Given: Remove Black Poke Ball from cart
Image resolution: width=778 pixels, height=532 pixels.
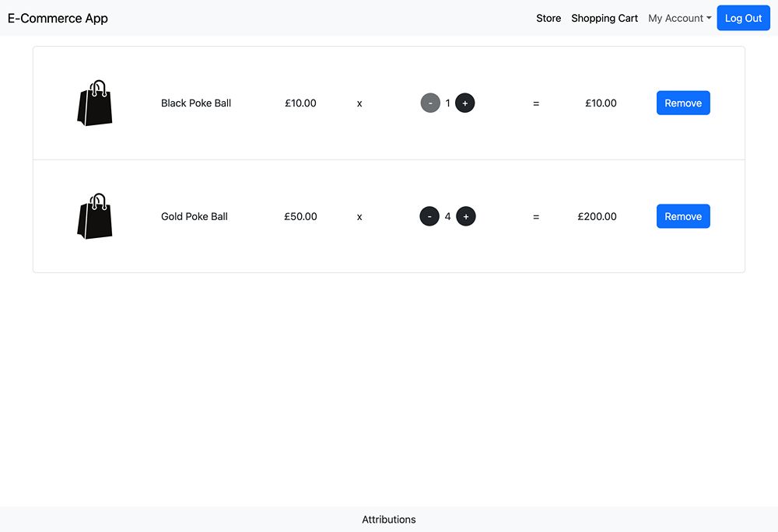Looking at the screenshot, I should point(683,103).
